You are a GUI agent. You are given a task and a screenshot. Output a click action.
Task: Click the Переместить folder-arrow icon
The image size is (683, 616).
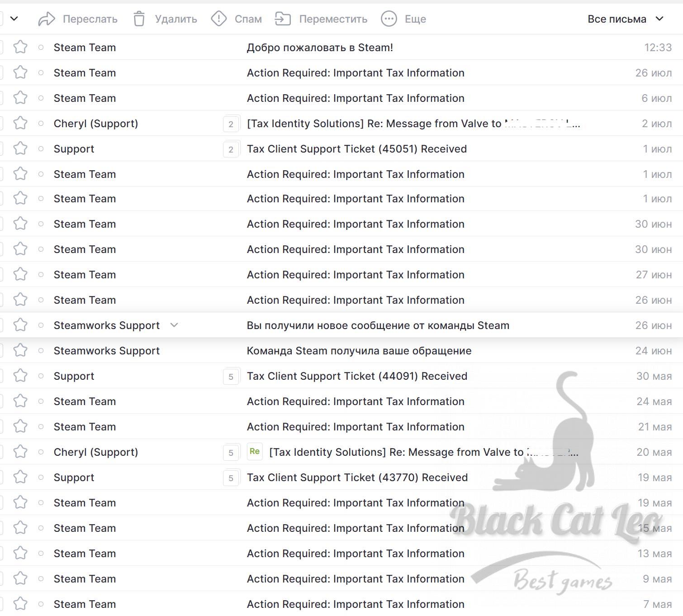pyautogui.click(x=283, y=19)
